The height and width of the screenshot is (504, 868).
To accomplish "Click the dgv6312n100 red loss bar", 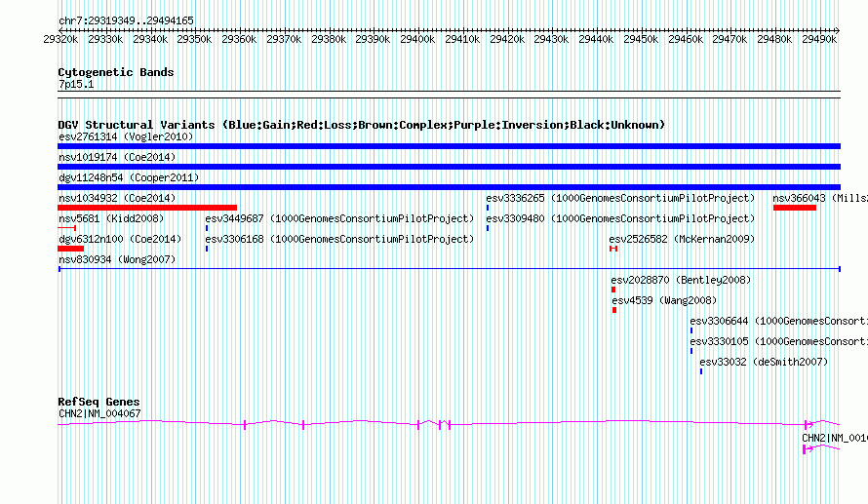I will (71, 249).
